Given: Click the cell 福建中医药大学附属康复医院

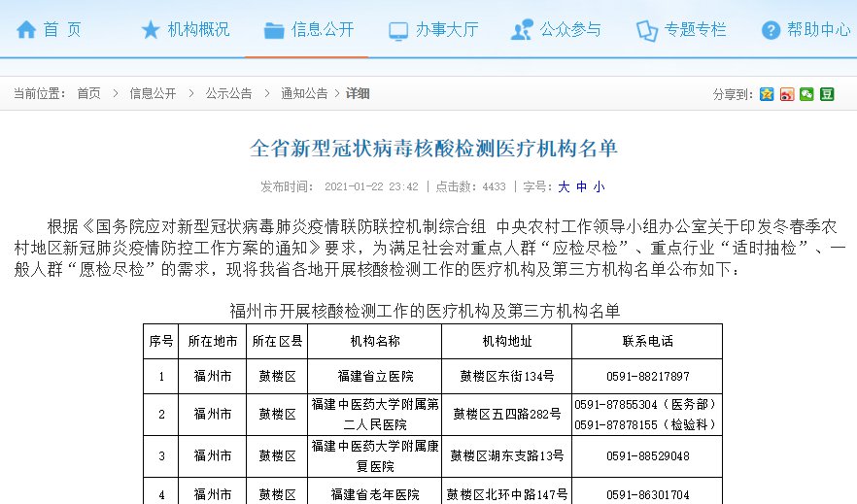Looking at the screenshot, I should point(375,456).
